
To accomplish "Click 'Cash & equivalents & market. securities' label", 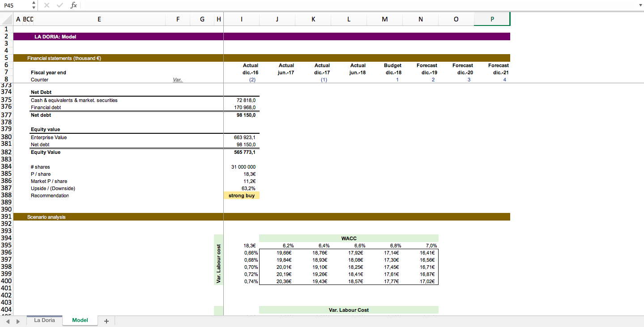I will 74,100.
